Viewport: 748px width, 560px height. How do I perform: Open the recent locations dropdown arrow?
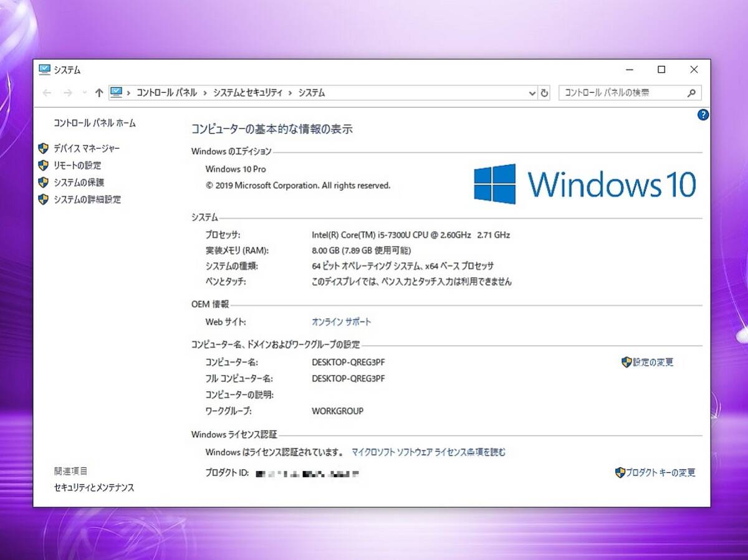85,93
